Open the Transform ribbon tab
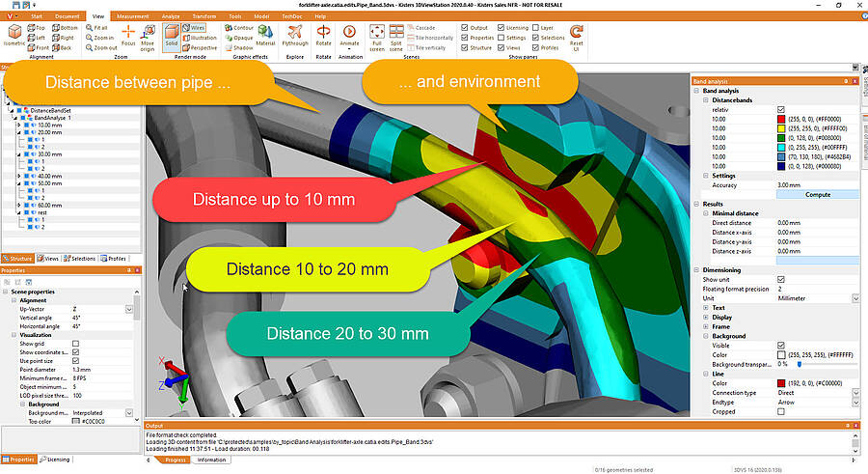Image resolution: width=868 pixels, height=474 pixels. [x=204, y=16]
